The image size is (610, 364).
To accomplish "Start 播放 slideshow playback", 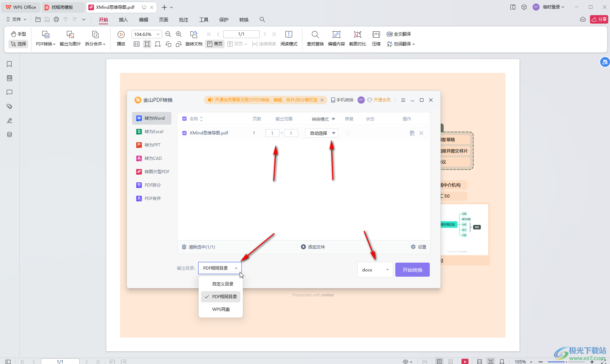I will (121, 39).
